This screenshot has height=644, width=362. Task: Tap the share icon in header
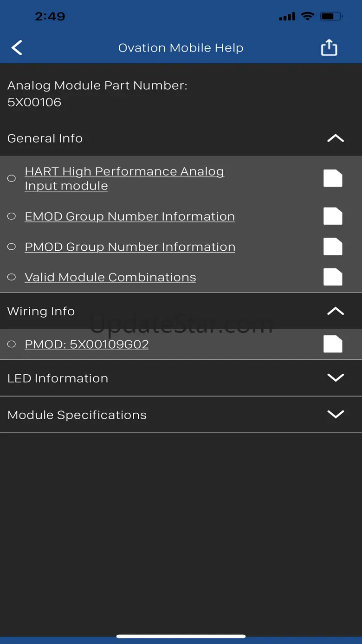329,47
